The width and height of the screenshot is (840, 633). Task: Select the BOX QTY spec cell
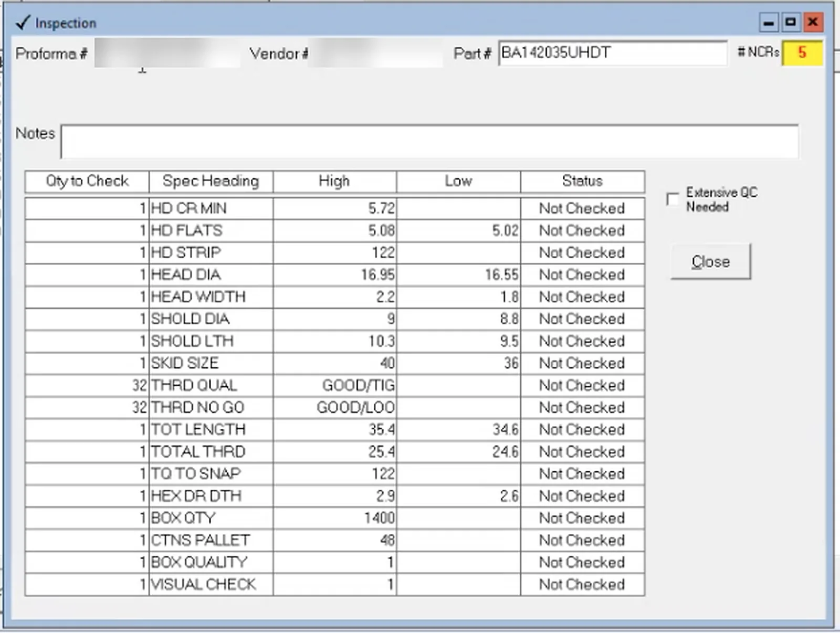[x=211, y=518]
